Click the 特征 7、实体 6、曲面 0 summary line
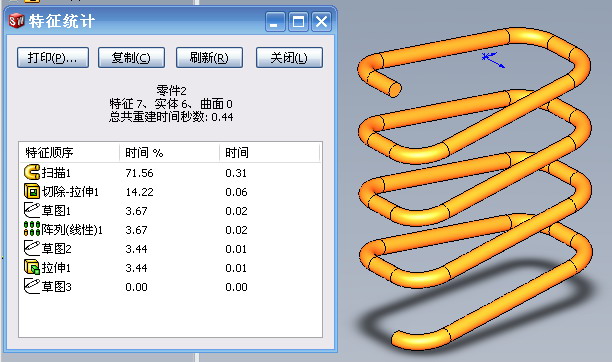The image size is (612, 362). 171,104
